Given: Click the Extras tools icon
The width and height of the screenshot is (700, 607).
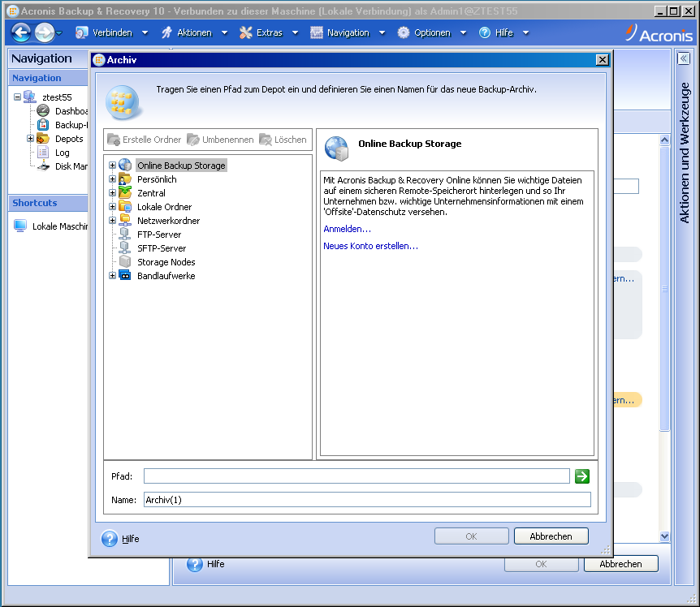Looking at the screenshot, I should pyautogui.click(x=245, y=32).
